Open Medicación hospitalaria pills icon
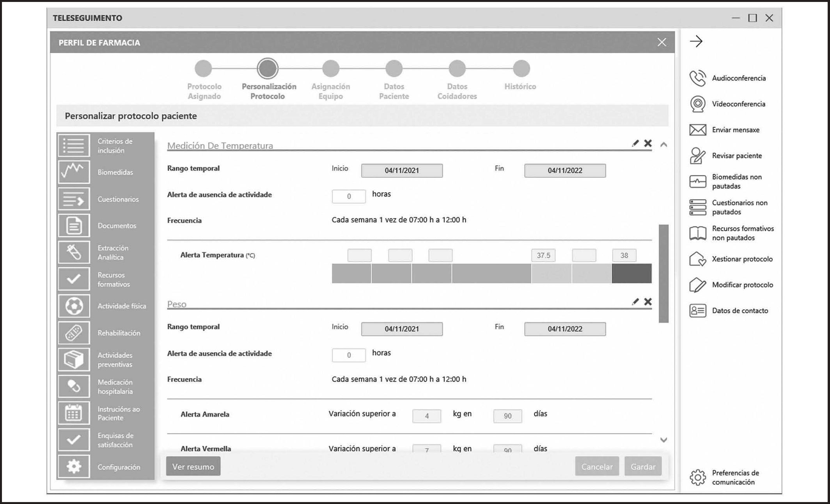This screenshot has width=830, height=504. pyautogui.click(x=74, y=386)
